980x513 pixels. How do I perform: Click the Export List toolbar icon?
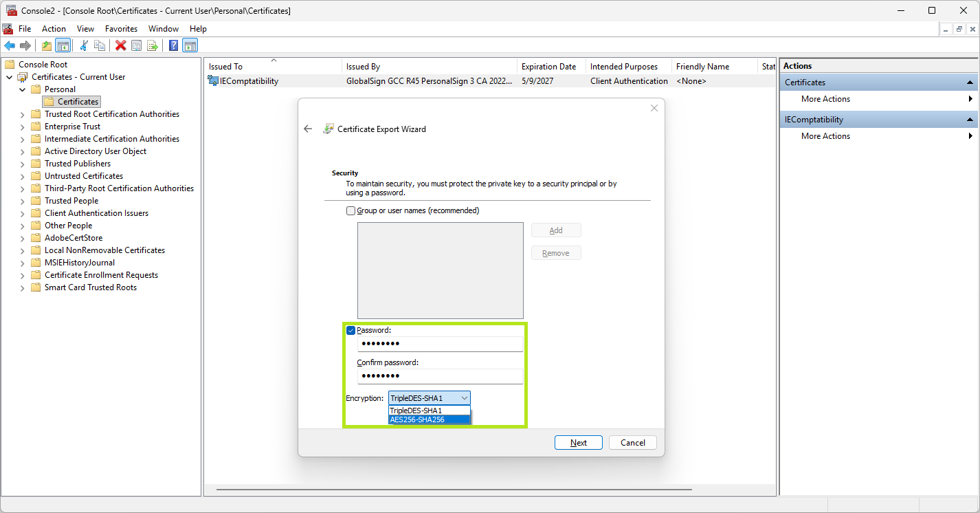pyautogui.click(x=153, y=45)
